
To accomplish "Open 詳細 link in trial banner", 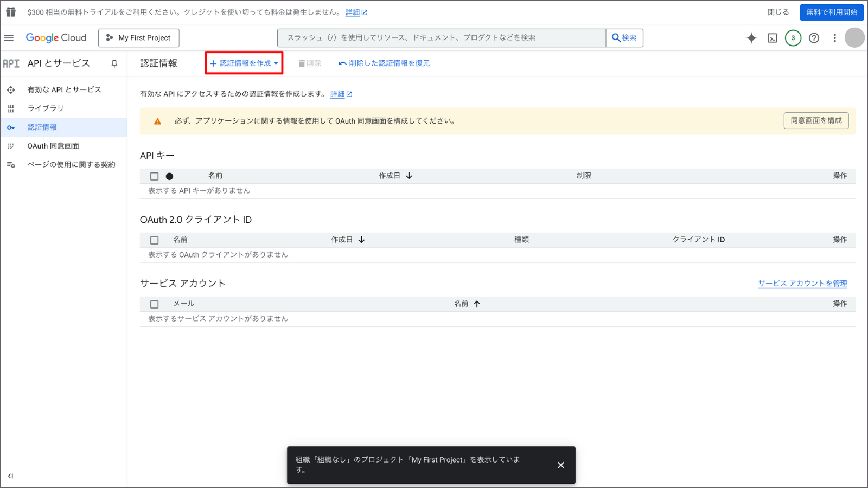I will pos(356,12).
